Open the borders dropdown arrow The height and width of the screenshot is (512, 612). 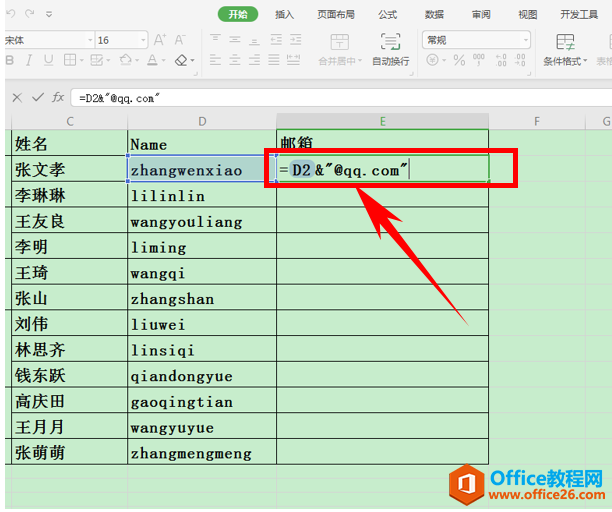[82, 60]
